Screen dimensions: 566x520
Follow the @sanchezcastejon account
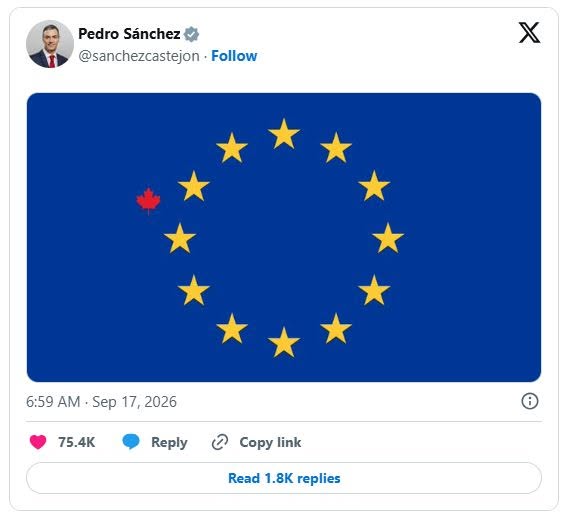pyautogui.click(x=234, y=56)
